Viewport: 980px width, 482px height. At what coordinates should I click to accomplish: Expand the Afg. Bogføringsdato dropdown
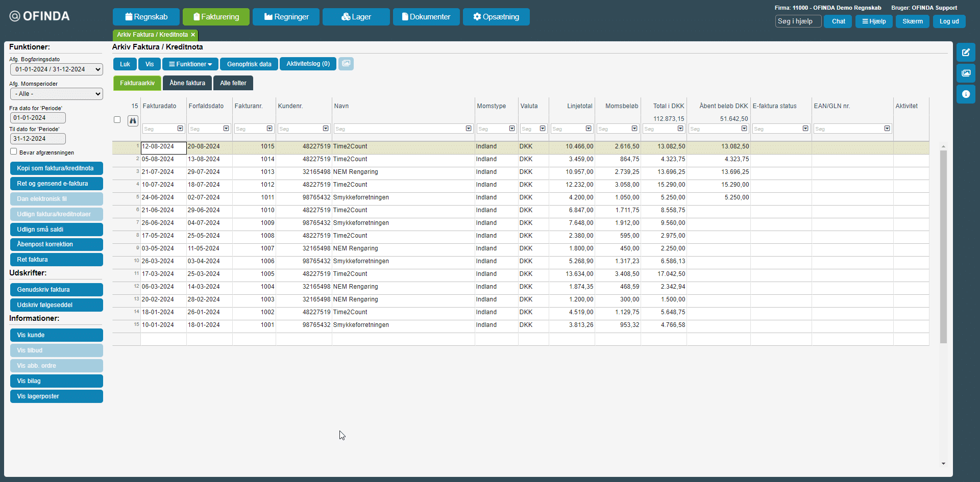(56, 69)
